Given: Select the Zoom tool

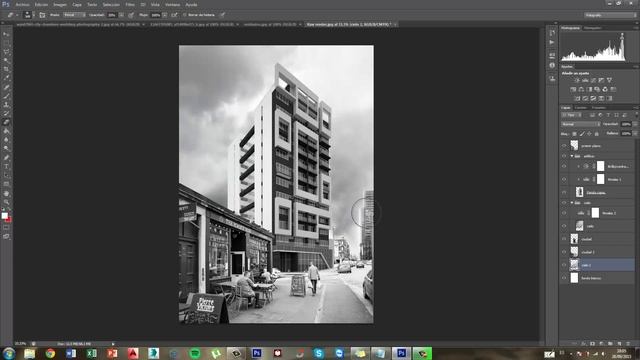Looking at the screenshot, I should pos(6,202).
